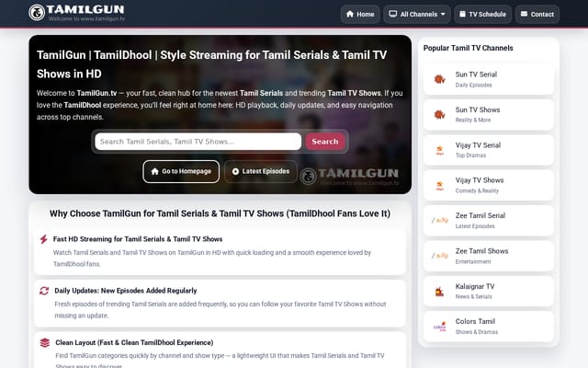Click the 'Top Dramas' subtitle text
Image resolution: width=588 pixels, height=368 pixels.
(x=470, y=155)
